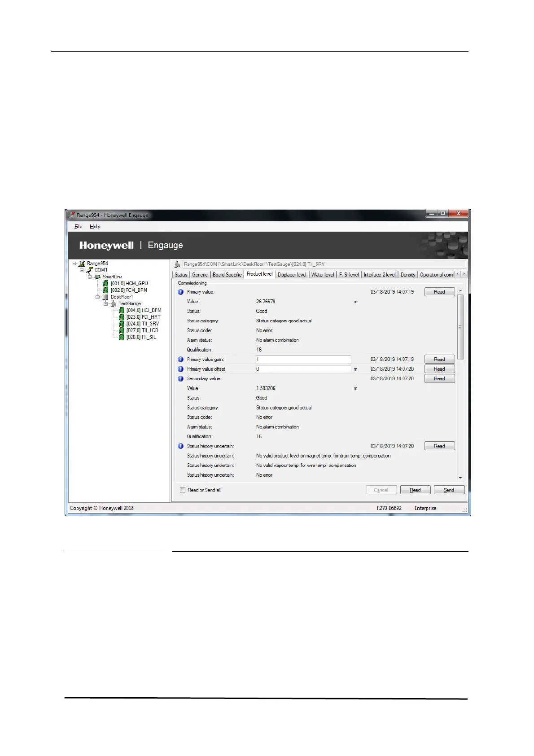Screen dimensions: 534x756
Task: Switch to the F. S. level tab
Action: click(349, 275)
